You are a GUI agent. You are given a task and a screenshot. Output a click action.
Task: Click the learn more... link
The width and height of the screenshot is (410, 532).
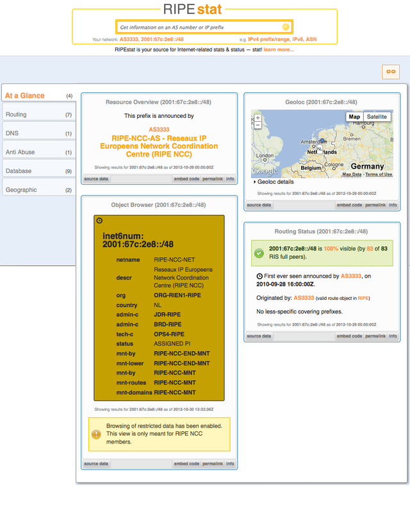279,49
